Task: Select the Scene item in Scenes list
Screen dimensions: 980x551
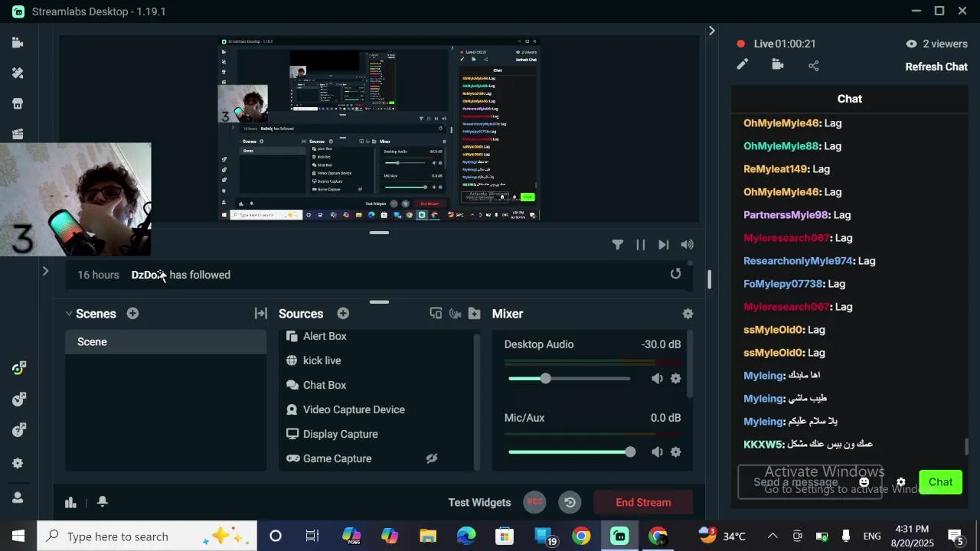Action: click(x=165, y=342)
